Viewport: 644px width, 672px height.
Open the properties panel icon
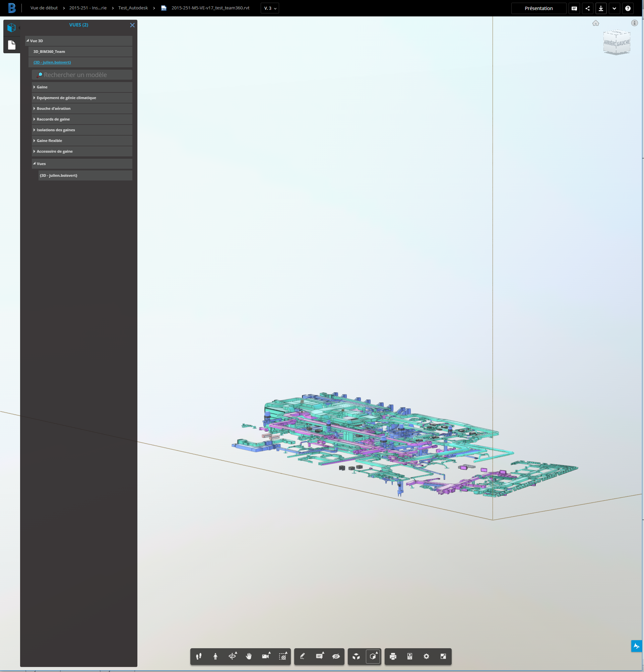pyautogui.click(x=410, y=656)
